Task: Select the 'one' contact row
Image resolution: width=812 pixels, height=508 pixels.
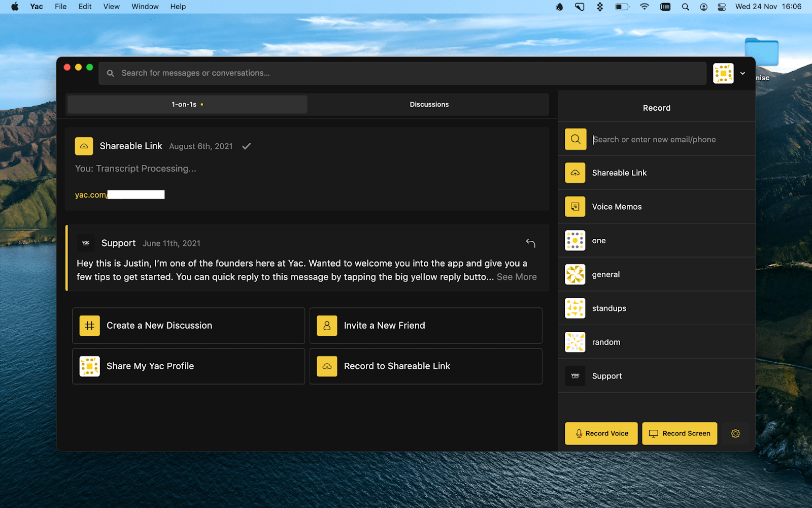Action: point(657,241)
